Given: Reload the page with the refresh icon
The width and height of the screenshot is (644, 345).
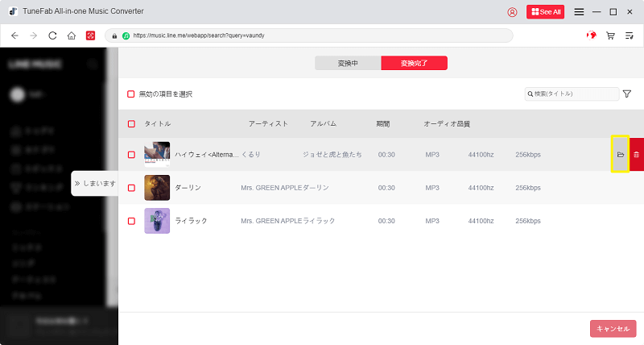Looking at the screenshot, I should tap(52, 35).
